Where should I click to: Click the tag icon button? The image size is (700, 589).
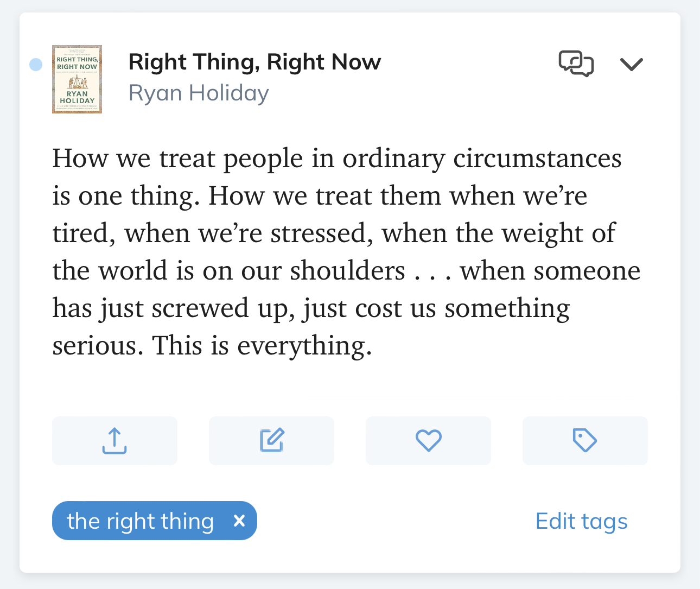point(585,441)
